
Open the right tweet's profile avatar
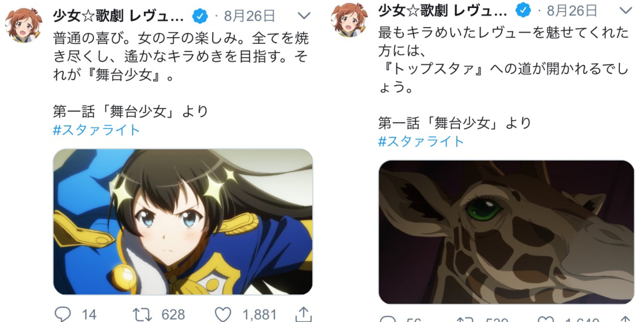pyautogui.click(x=350, y=20)
